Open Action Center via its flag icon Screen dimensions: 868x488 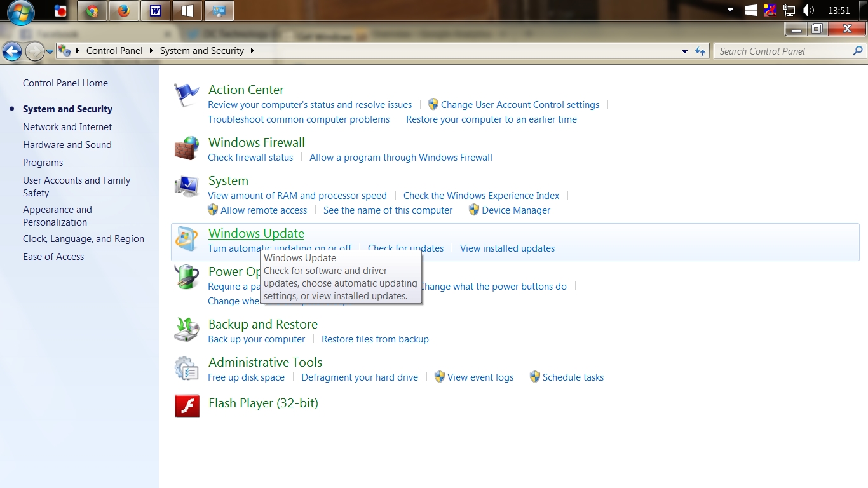tap(186, 93)
